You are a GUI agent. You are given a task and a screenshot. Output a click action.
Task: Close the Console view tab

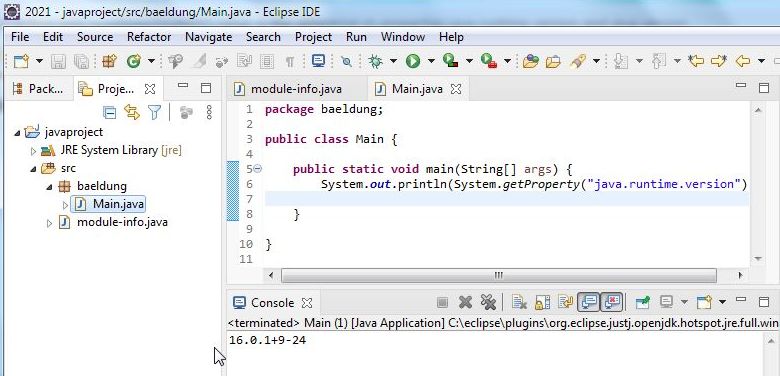(307, 303)
